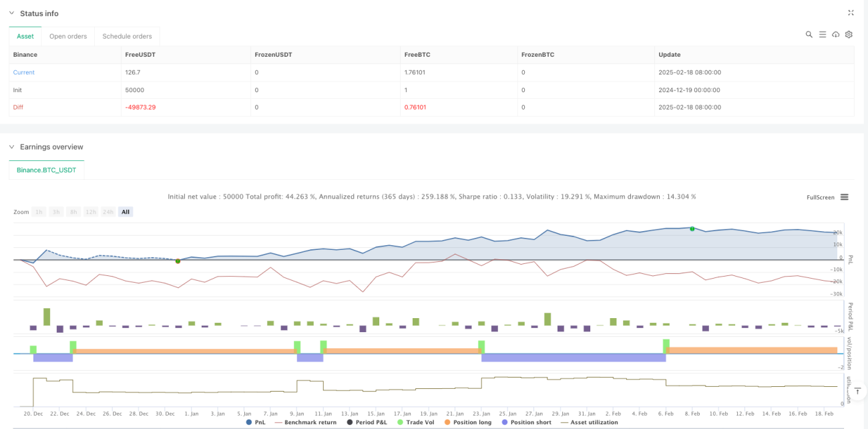Screen dimensions: 868x429
Task: Click the search icon above the asset table
Action: [x=809, y=34]
